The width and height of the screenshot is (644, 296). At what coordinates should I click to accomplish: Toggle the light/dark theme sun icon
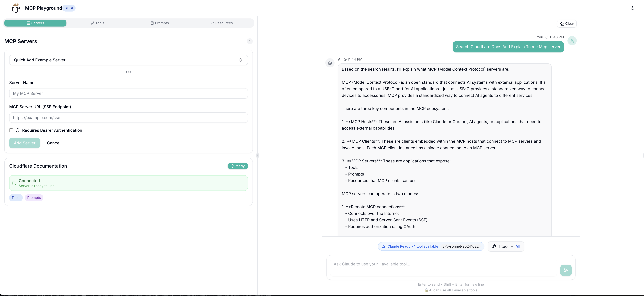pyautogui.click(x=632, y=8)
